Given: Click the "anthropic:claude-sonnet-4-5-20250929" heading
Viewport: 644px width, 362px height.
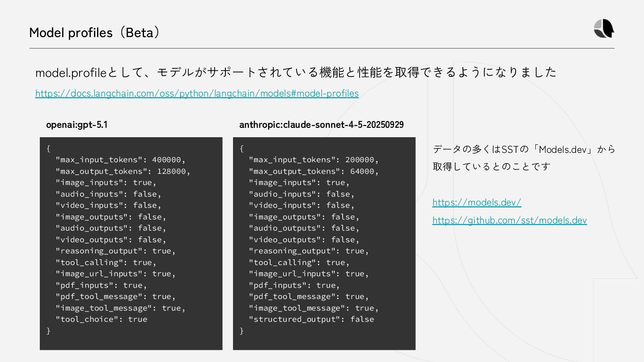Looking at the screenshot, I should (x=321, y=125).
